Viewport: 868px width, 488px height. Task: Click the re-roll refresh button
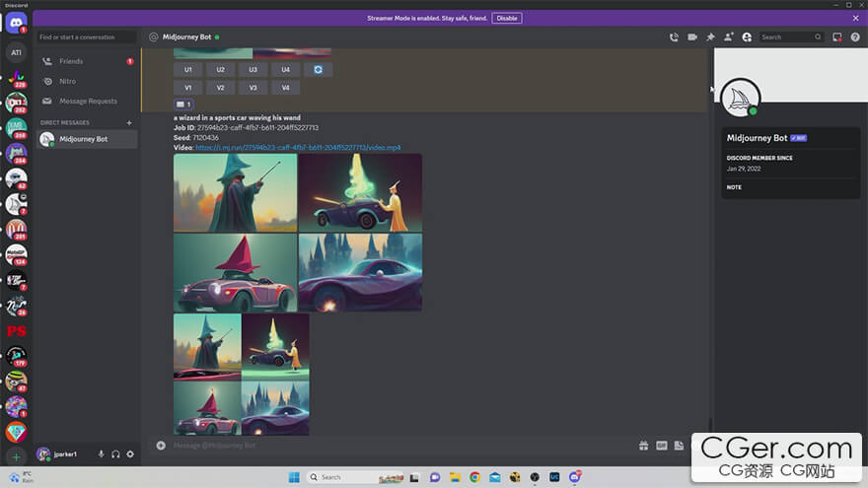click(318, 70)
